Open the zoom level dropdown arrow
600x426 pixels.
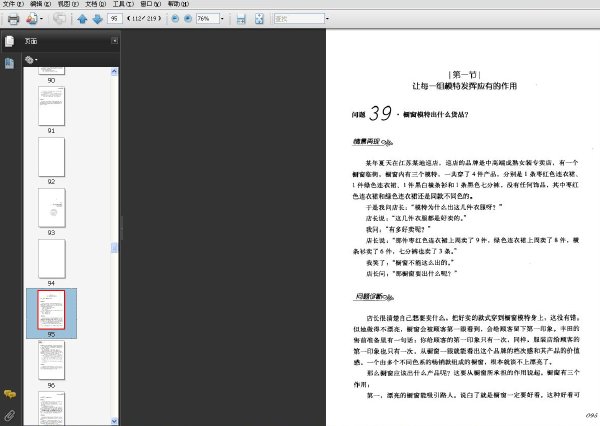coord(222,19)
